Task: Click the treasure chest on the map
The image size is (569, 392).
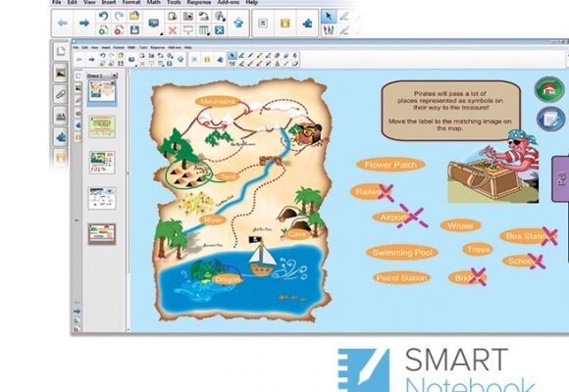Action: point(308,134)
